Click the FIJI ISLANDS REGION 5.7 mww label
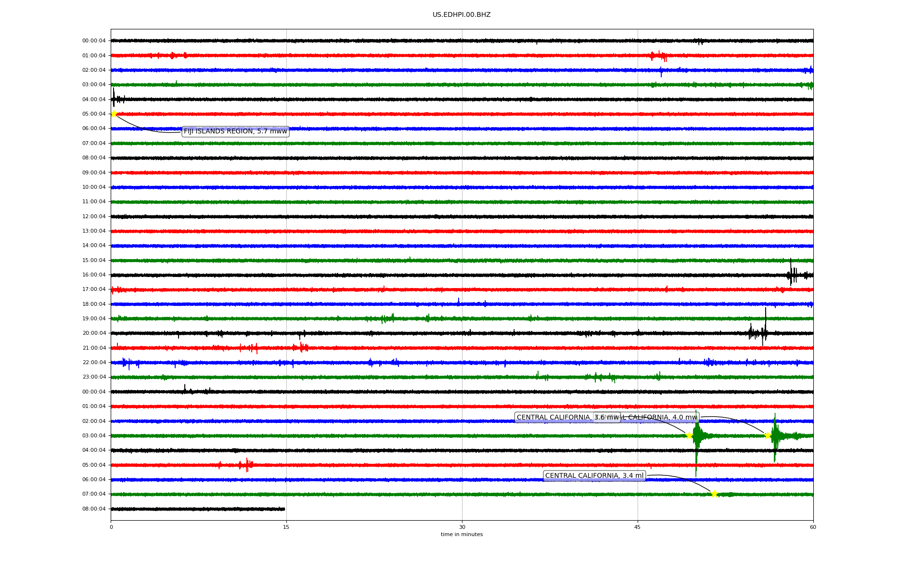This screenshot has height=578, width=924. 235,131
